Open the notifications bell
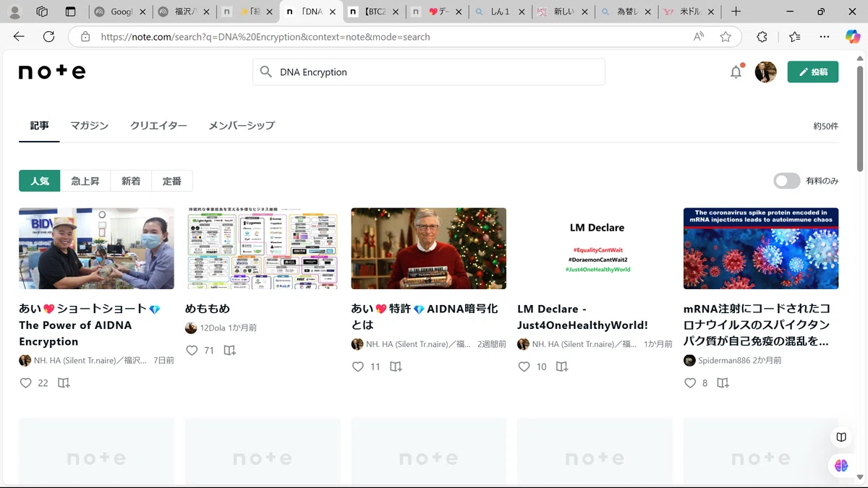868x488 pixels. coord(736,72)
